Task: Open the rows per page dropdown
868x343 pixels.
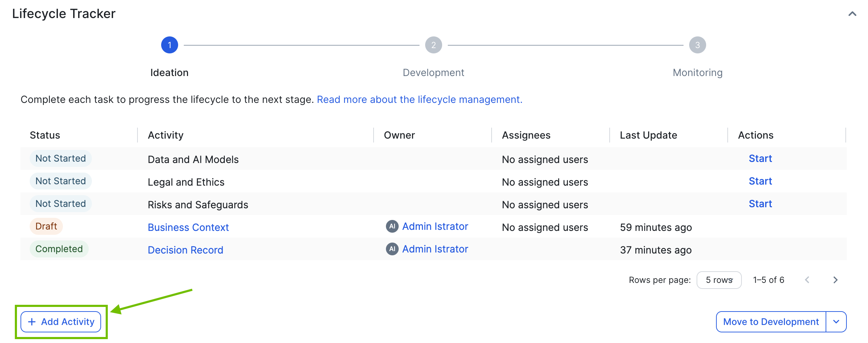Action: pos(719,280)
